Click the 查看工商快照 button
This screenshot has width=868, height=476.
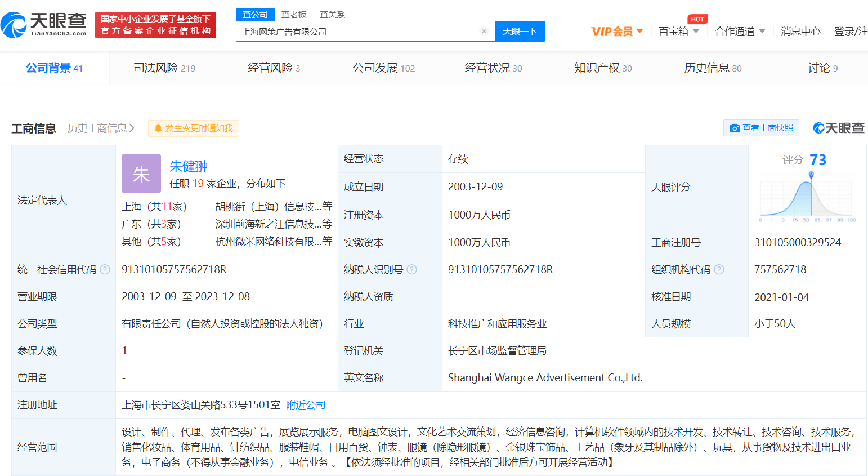761,128
